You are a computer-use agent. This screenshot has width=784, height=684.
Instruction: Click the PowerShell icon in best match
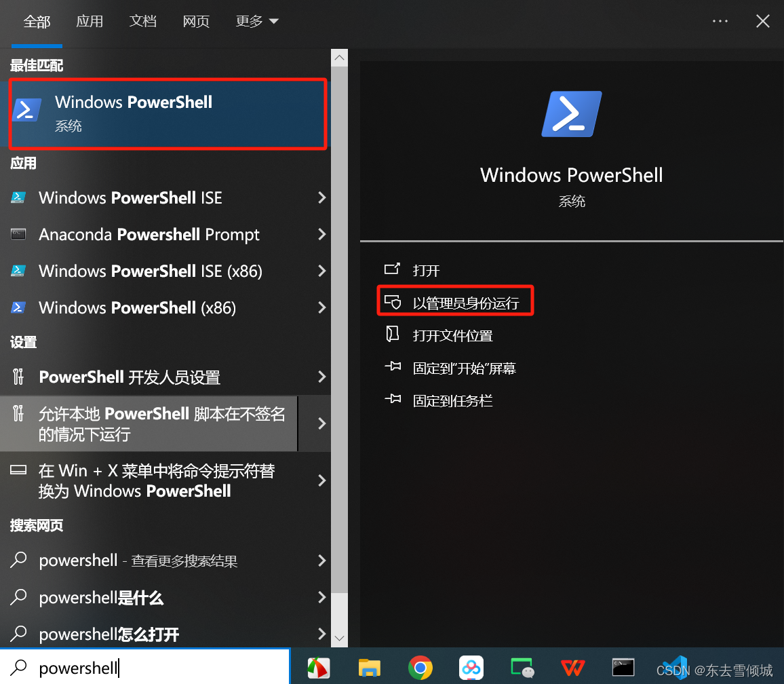[x=26, y=109]
